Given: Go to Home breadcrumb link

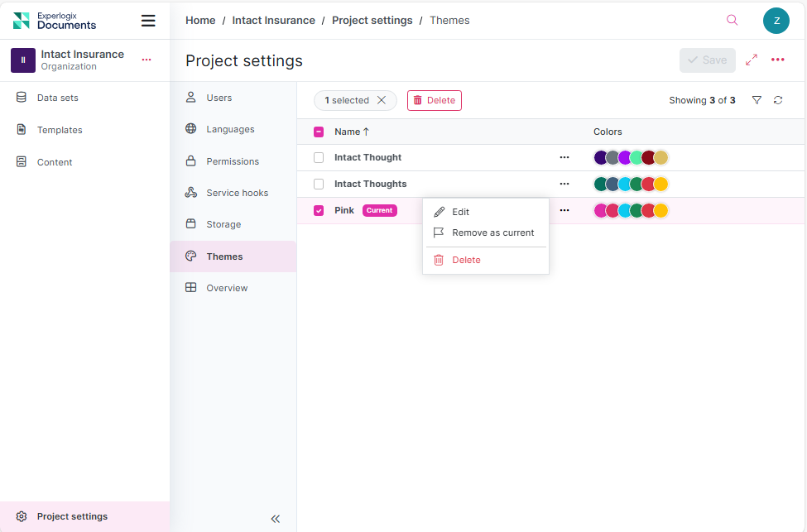Looking at the screenshot, I should (200, 21).
